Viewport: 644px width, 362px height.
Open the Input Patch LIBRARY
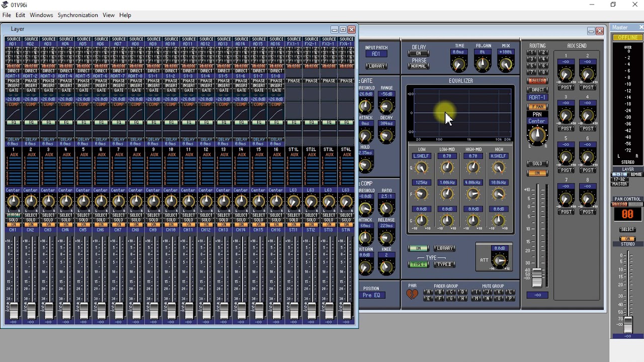376,66
